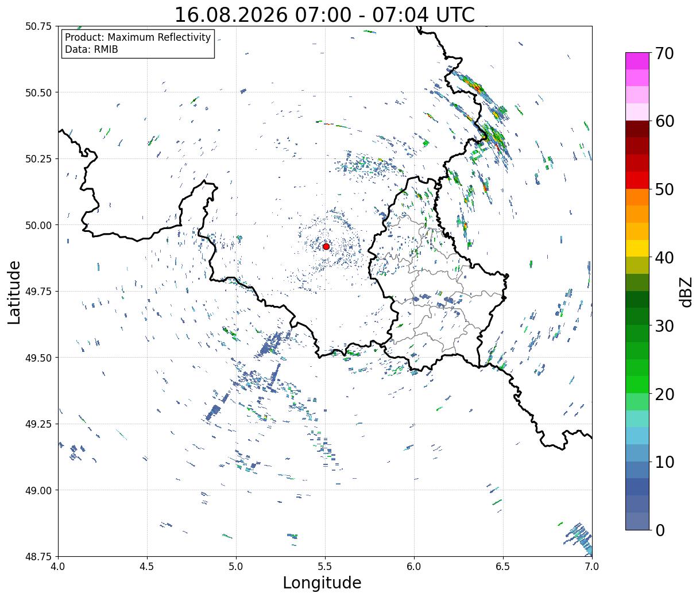Click the 10 tick label on the colorbar

[x=664, y=462]
